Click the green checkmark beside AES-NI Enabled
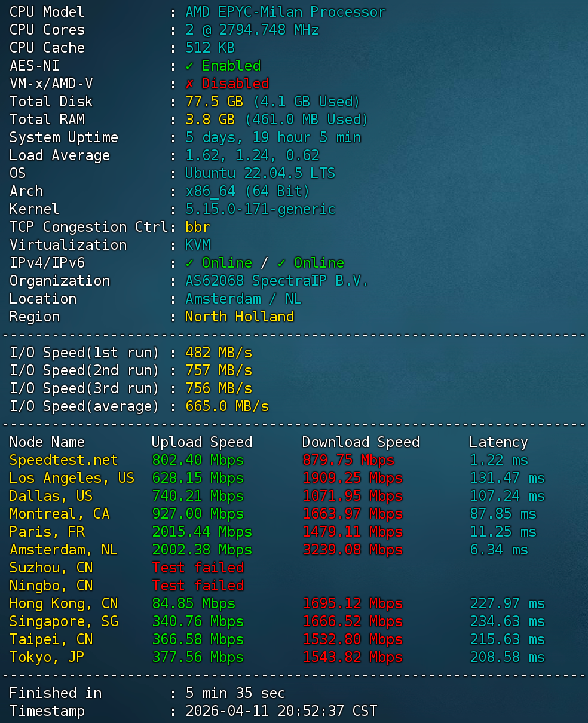The height and width of the screenshot is (723, 588). point(190,66)
